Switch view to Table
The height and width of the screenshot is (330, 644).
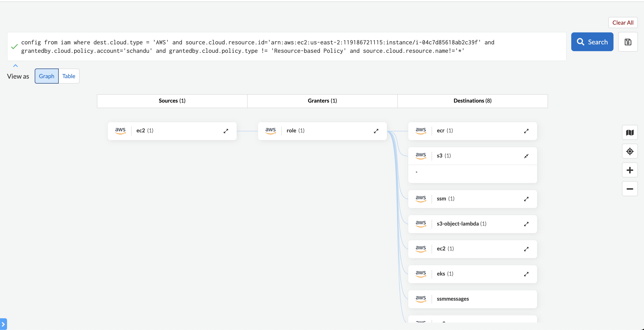tap(69, 76)
